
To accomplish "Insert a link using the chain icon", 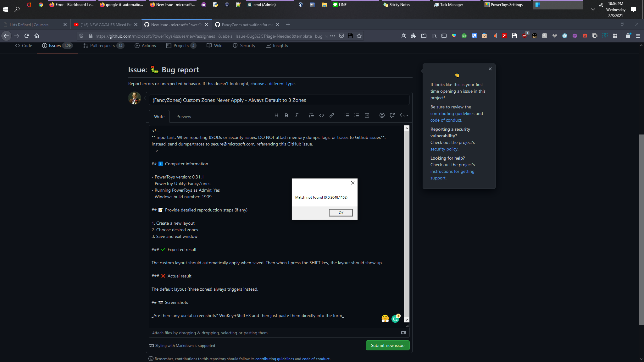I will tap(331, 115).
